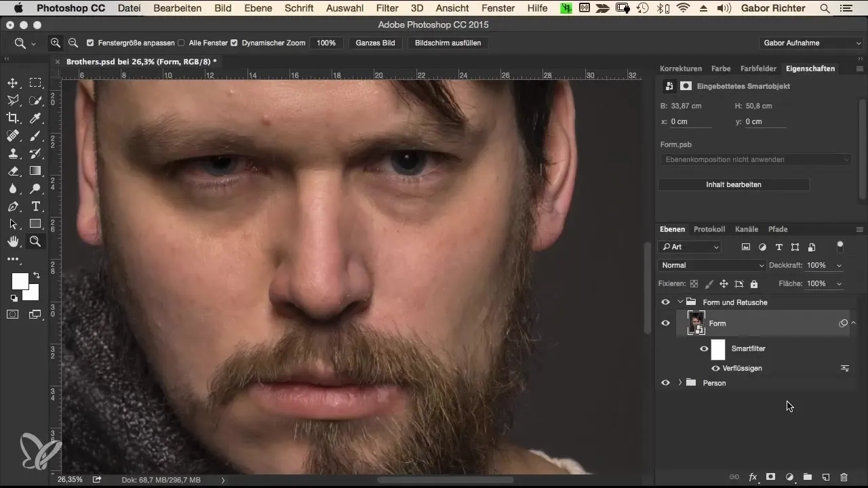The height and width of the screenshot is (488, 868).
Task: Add a layer mask
Action: pos(771,477)
